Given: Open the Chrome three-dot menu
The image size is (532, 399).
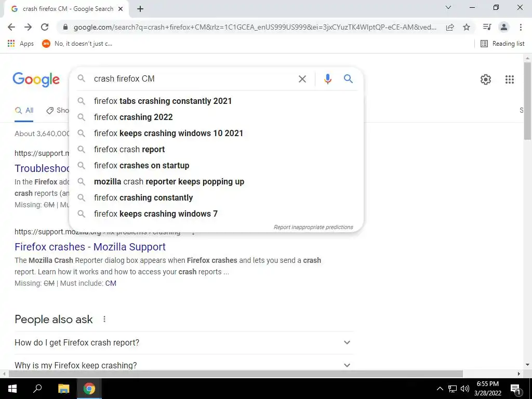Looking at the screenshot, I should point(521,27).
